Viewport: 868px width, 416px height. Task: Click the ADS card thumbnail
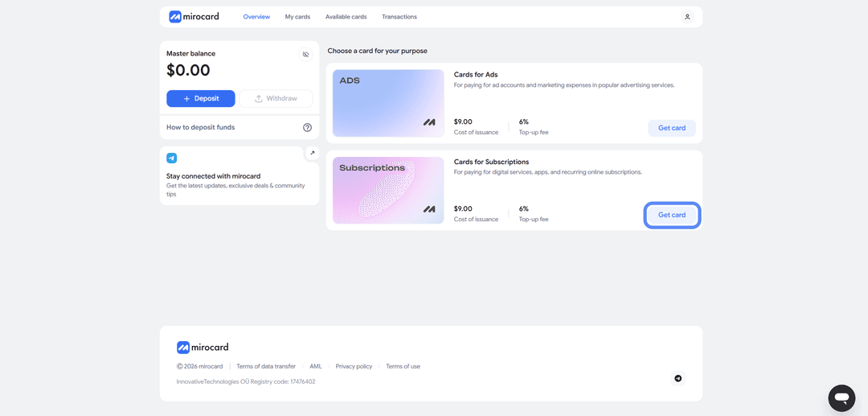[x=389, y=103]
